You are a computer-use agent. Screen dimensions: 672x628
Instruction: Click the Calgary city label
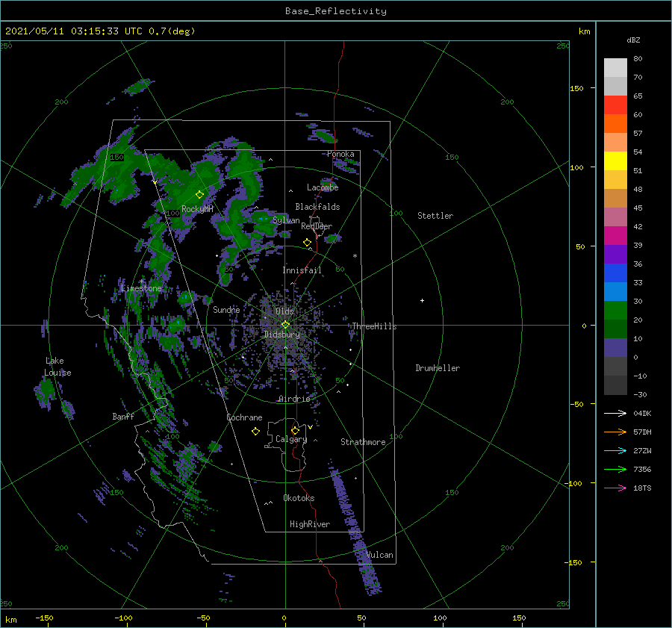click(x=291, y=439)
